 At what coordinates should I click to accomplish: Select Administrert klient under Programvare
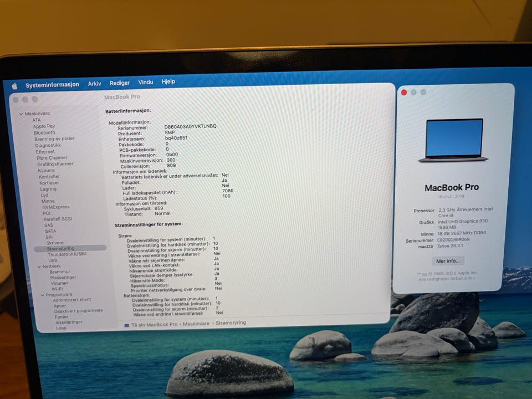pyautogui.click(x=72, y=300)
